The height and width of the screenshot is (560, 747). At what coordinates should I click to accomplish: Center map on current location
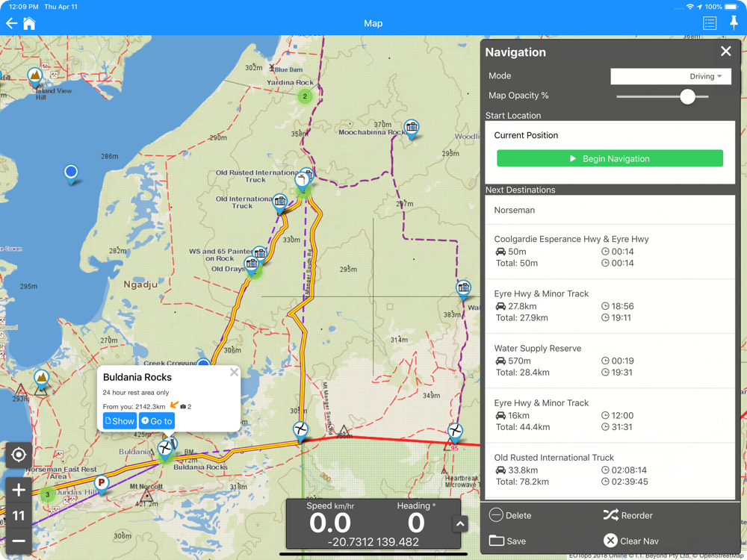click(19, 455)
